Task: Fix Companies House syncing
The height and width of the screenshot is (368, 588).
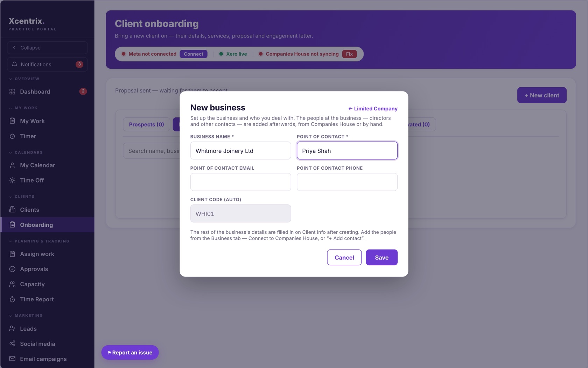Action: [x=349, y=54]
